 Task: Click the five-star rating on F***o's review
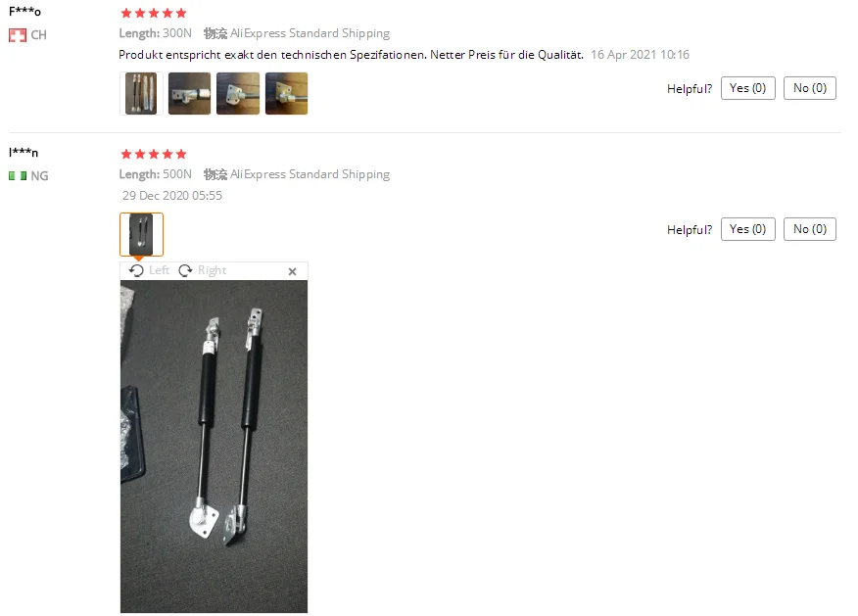[x=154, y=13]
